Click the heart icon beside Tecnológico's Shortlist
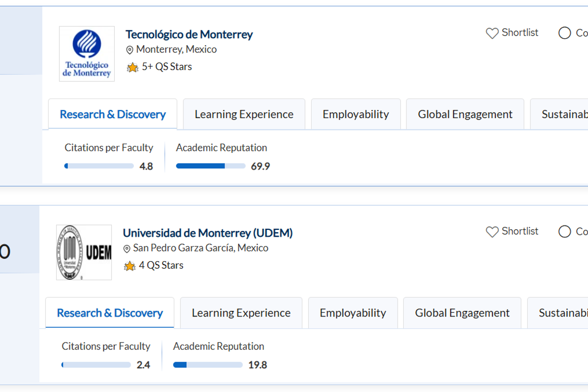The width and height of the screenshot is (588, 392). click(491, 33)
